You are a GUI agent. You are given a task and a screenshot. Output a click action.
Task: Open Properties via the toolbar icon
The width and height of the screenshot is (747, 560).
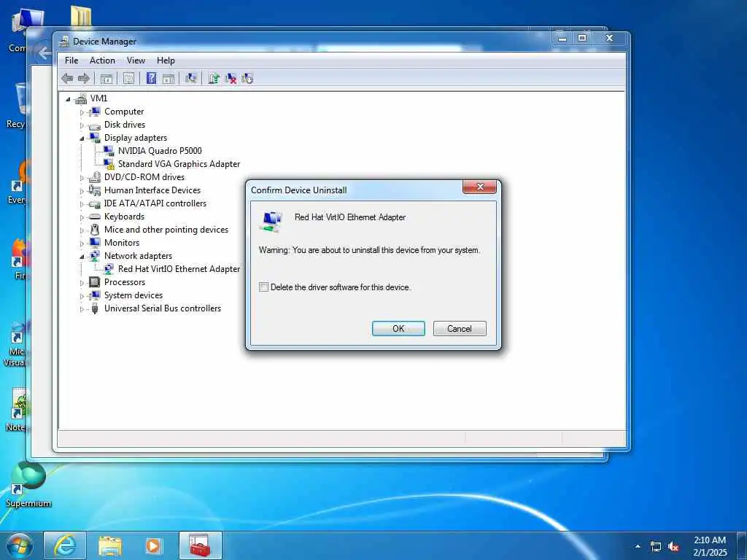128,79
